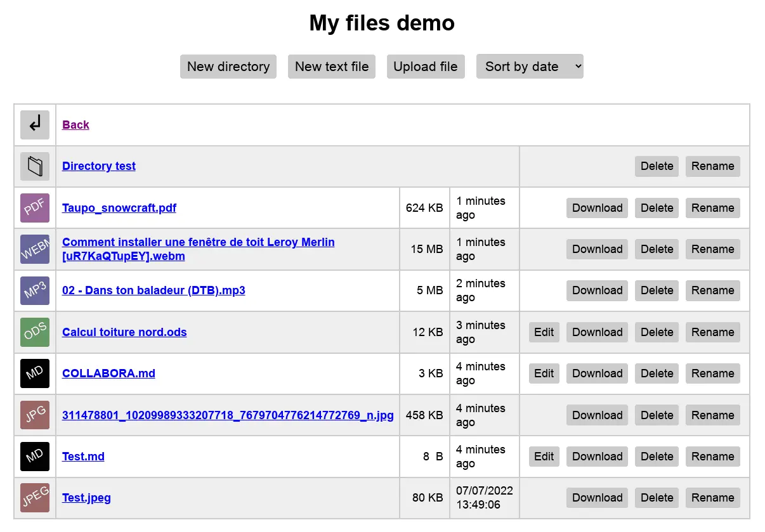Click the MP3 icon for Dans ton baladeur
Screen dimensions: 765x532
(35, 290)
